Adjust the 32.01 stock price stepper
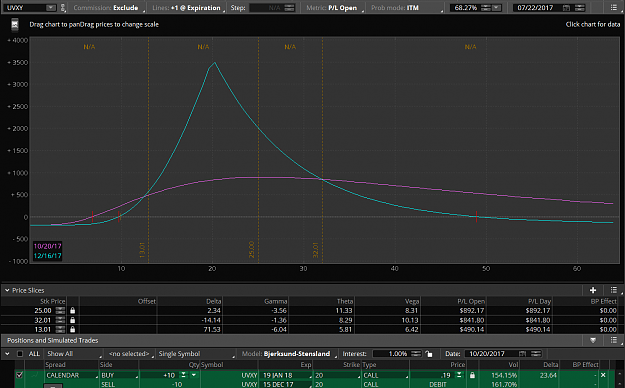Image resolution: width=625 pixels, height=388 pixels. point(60,320)
